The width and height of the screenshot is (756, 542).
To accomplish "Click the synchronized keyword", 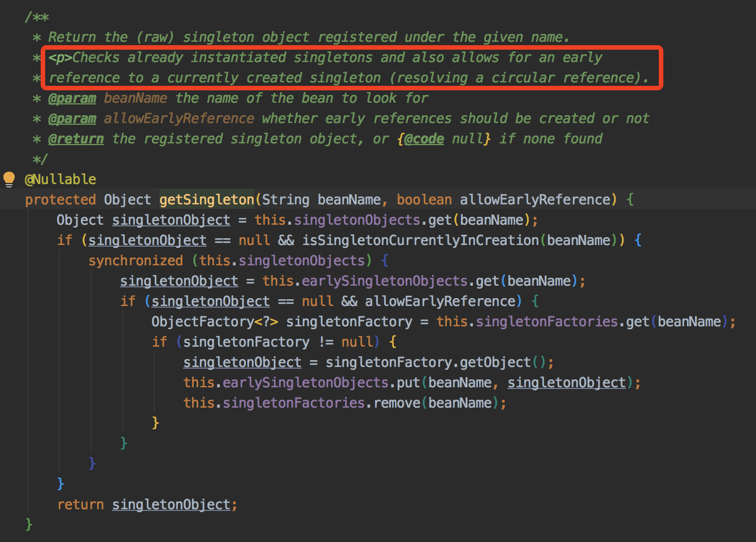I will click(x=136, y=261).
